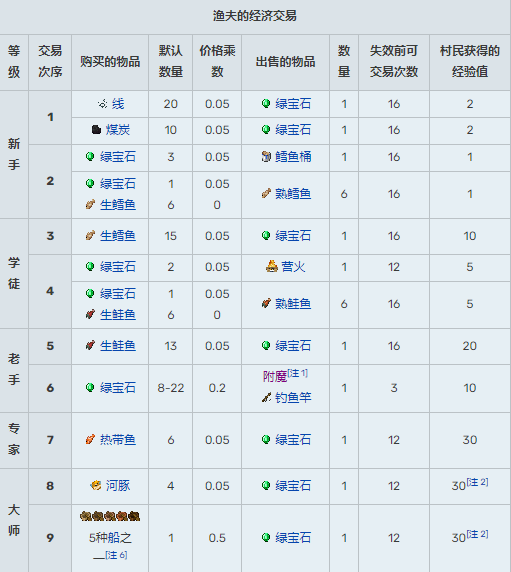
Task: Open footnote 注 6 under 5种船之一
Action: coord(116,555)
